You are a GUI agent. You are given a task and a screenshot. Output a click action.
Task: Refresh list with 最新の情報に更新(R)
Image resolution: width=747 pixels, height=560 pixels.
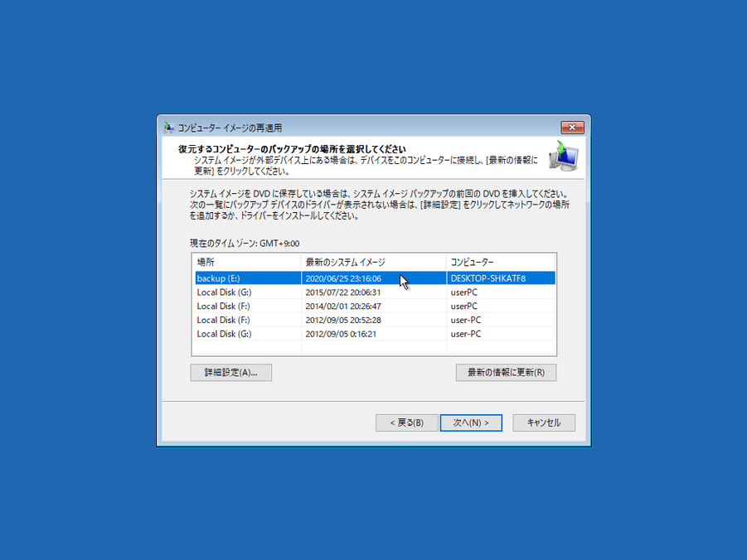point(506,373)
